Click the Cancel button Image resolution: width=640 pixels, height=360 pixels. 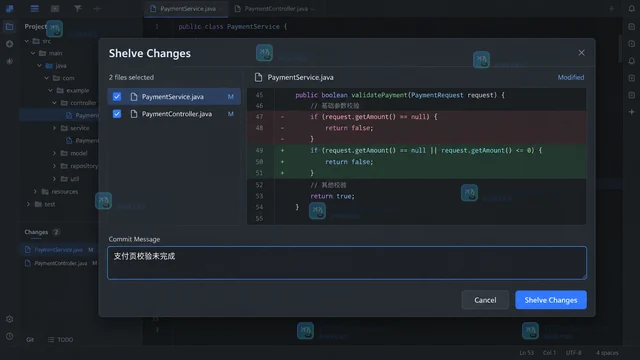[485, 300]
